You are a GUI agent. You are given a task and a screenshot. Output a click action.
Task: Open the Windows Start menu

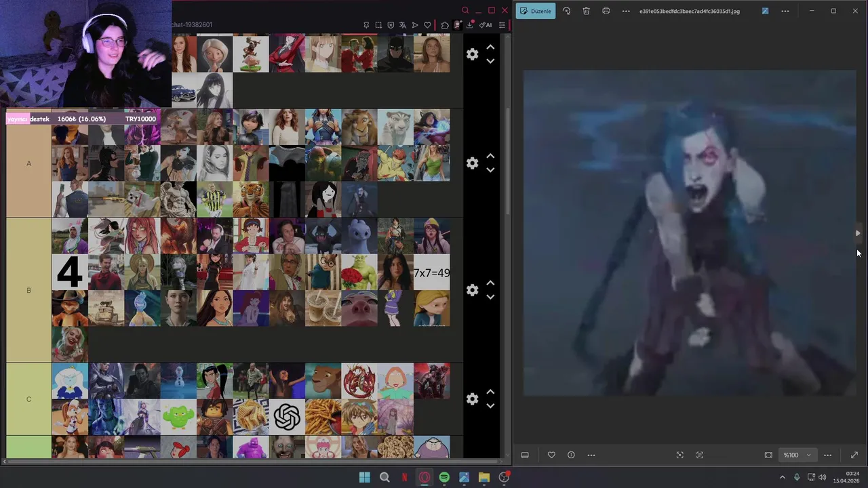tap(365, 477)
